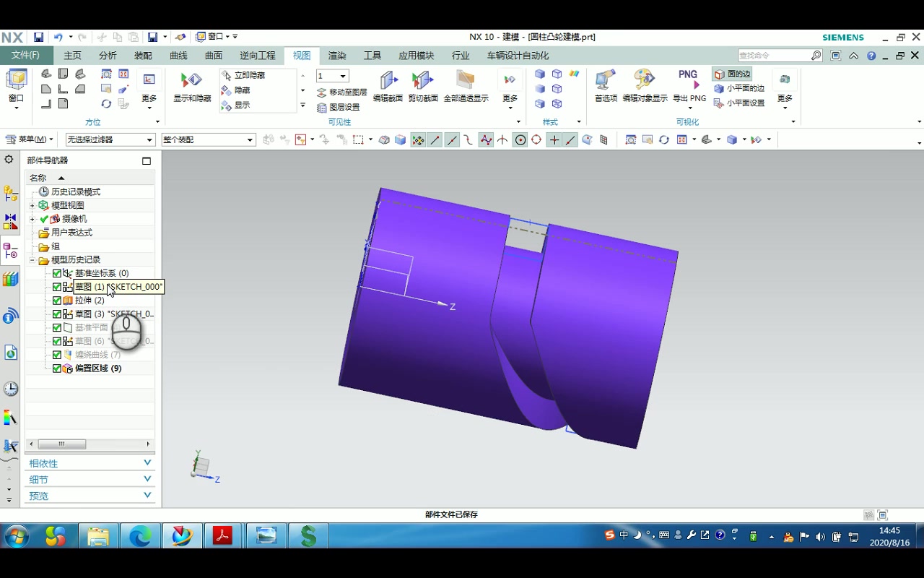Switch to the 逆向工程 reverse engineering tab
This screenshot has height=578, width=924.
(x=258, y=56)
